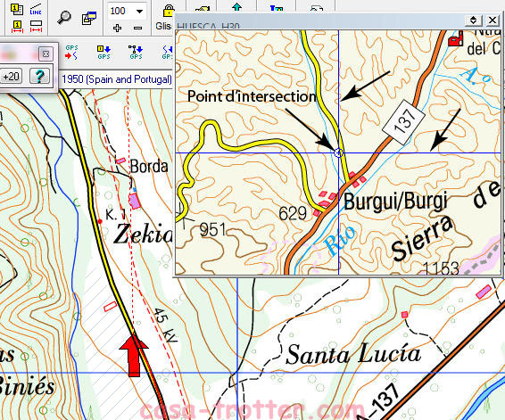Click GPS send track red-arrow icon

click(x=71, y=52)
